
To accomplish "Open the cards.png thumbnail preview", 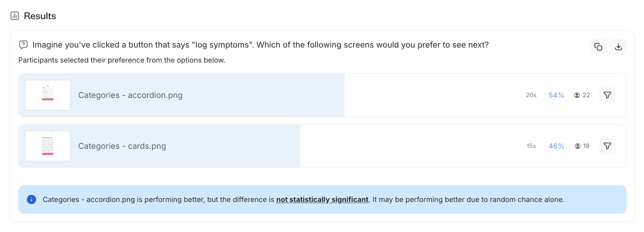I will pos(48,146).
